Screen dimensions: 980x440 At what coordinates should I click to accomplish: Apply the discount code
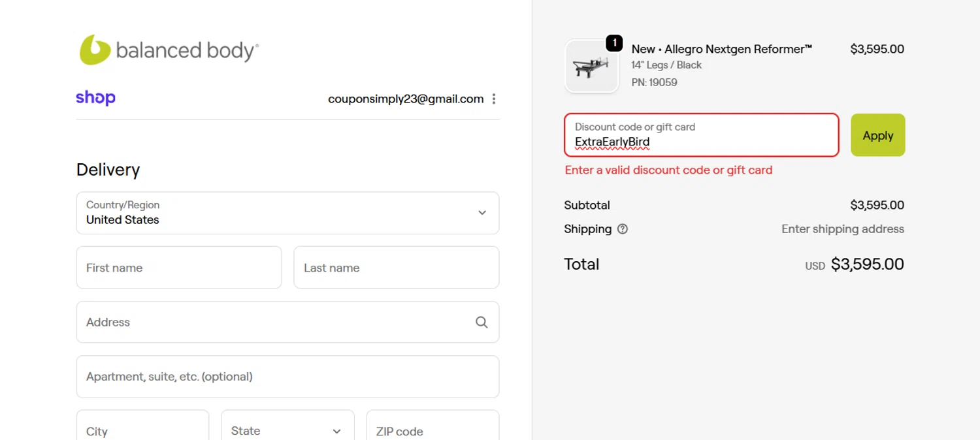point(878,135)
